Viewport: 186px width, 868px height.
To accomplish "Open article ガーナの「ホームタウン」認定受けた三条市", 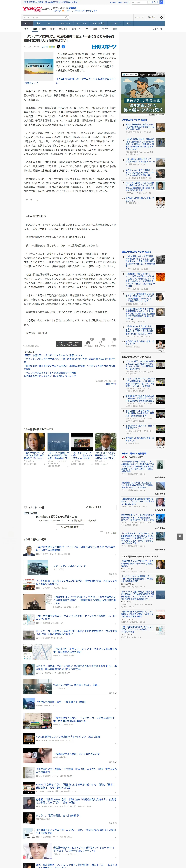I will pos(76,632).
